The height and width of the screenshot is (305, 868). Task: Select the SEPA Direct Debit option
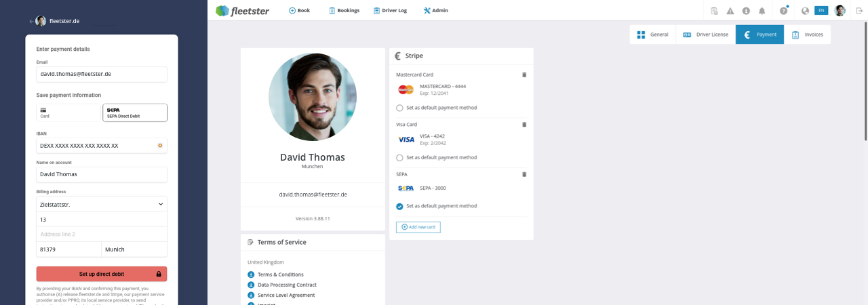(135, 113)
